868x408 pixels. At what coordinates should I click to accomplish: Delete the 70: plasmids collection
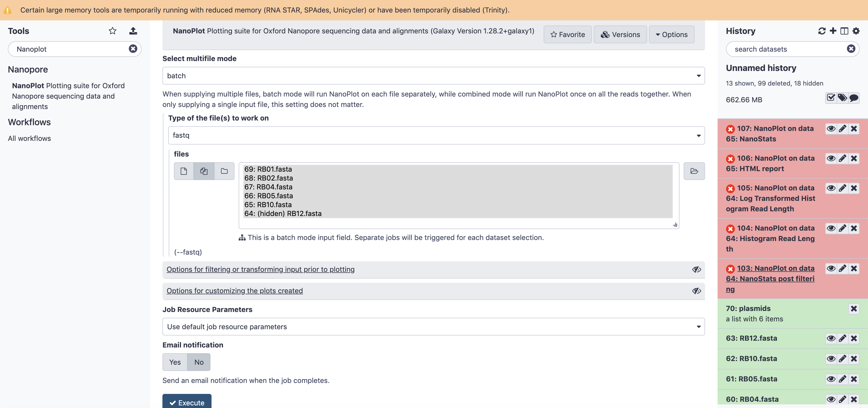pyautogui.click(x=854, y=309)
